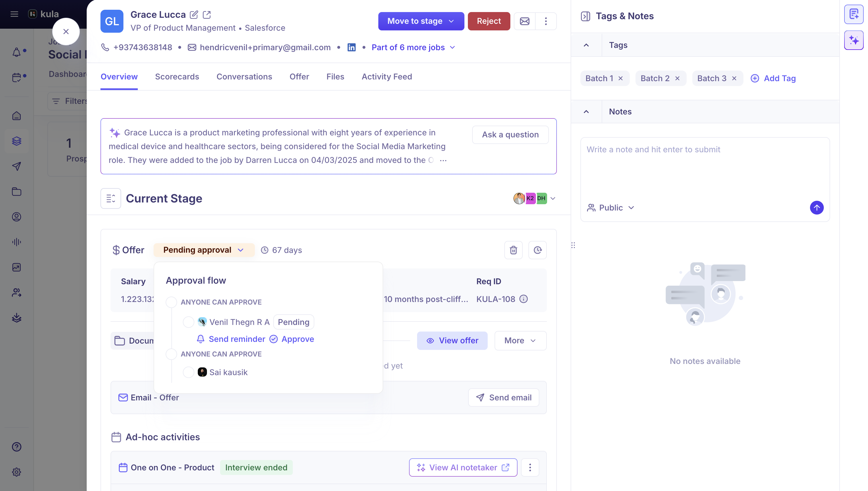Submit note with the arrow-up button
Image resolution: width=868 pixels, height=491 pixels.
(x=817, y=208)
